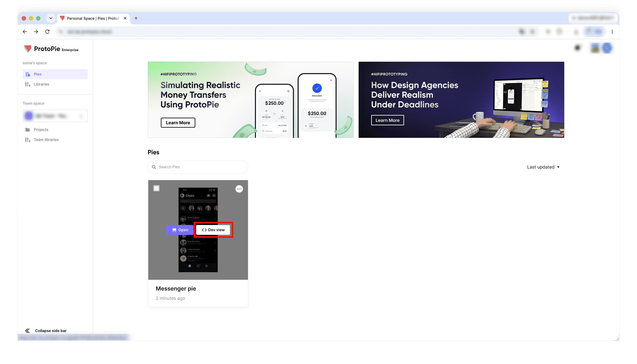Click the Messenger pie title
637x364 pixels.
coord(176,289)
